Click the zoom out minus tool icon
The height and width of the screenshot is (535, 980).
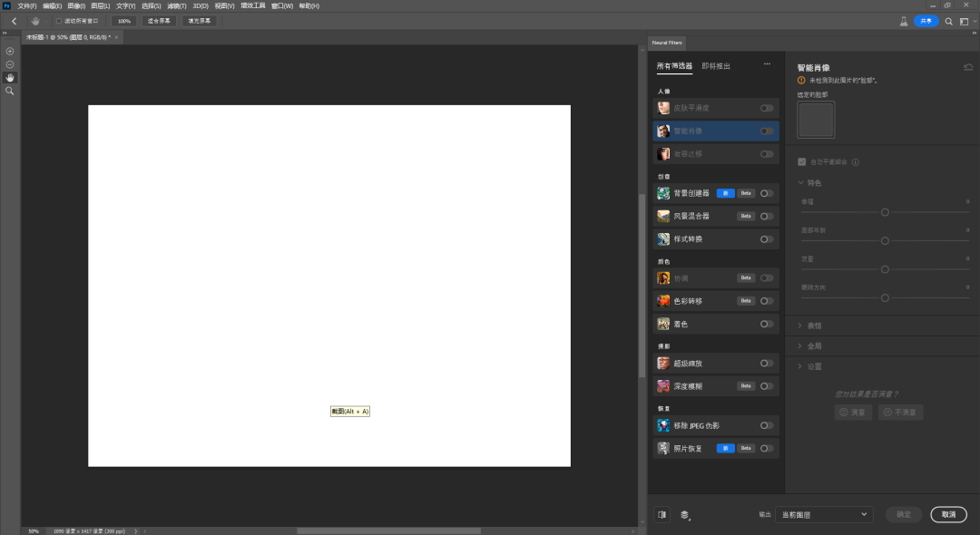click(x=10, y=64)
